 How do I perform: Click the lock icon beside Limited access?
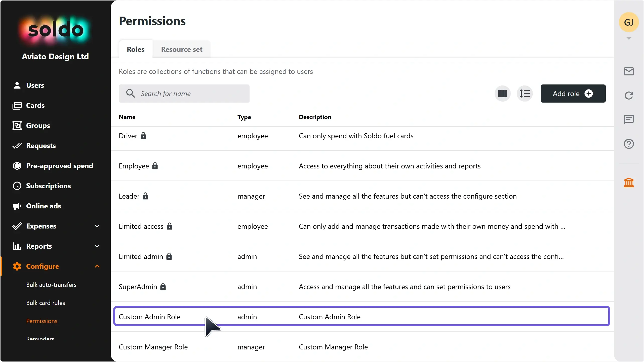[170, 226]
